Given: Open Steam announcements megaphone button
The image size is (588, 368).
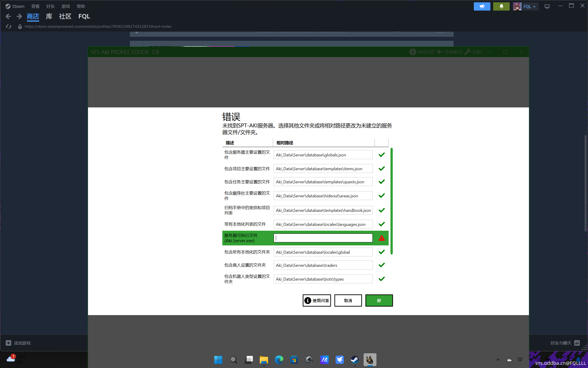Looking at the screenshot, I should pyautogui.click(x=482, y=6).
